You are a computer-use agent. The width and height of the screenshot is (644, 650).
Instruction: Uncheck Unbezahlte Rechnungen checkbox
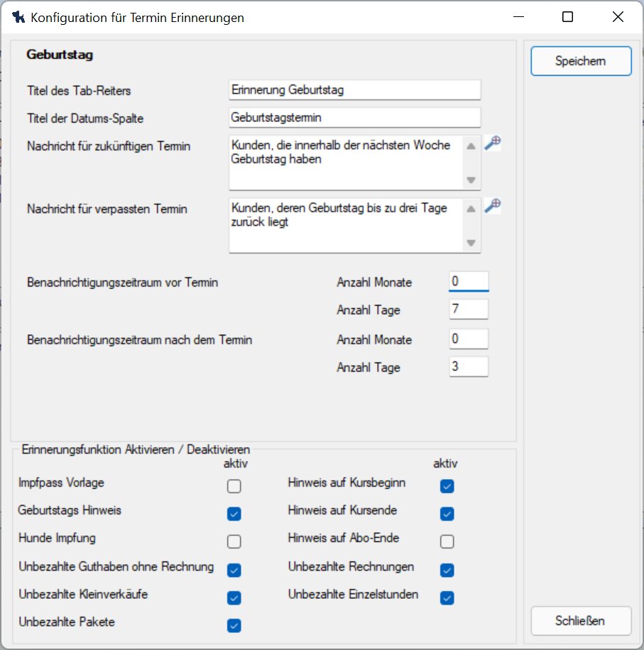[x=447, y=570]
